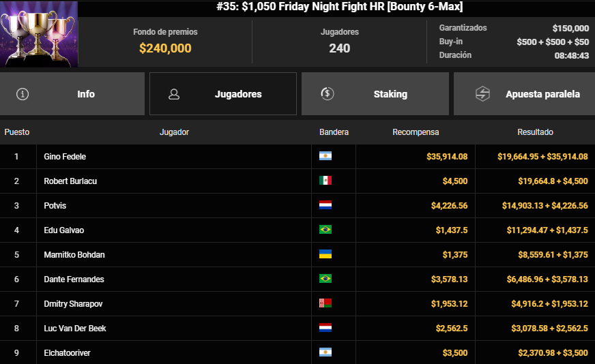Click the Apuesta paralela hexagon icon
Screen dimensions: 595x364
coord(482,94)
